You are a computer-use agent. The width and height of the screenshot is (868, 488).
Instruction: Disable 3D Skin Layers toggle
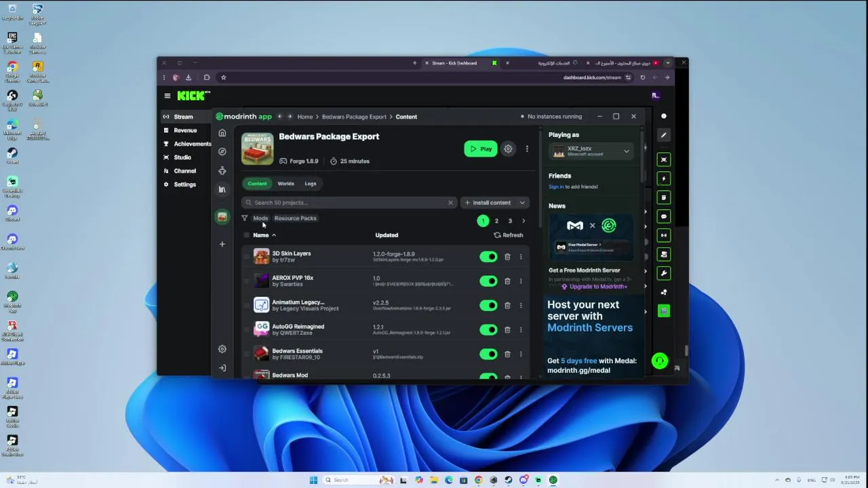click(488, 257)
